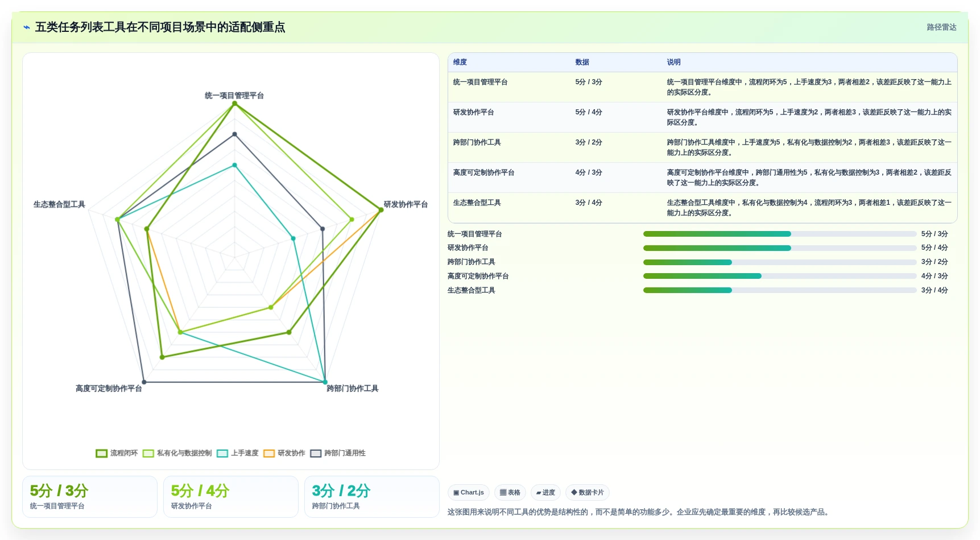Toggle the 上手速度 legend item
The width and height of the screenshot is (980, 540).
pyautogui.click(x=238, y=453)
